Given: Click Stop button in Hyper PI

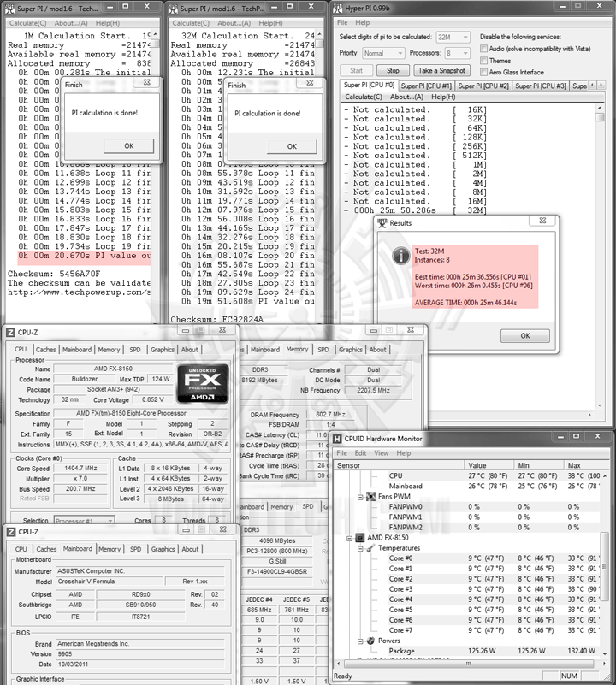Looking at the screenshot, I should point(393,70).
